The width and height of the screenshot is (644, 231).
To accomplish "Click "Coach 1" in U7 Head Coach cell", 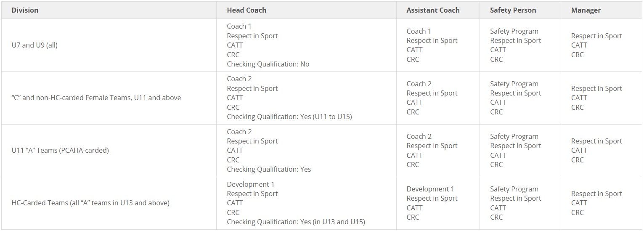I will [239, 26].
